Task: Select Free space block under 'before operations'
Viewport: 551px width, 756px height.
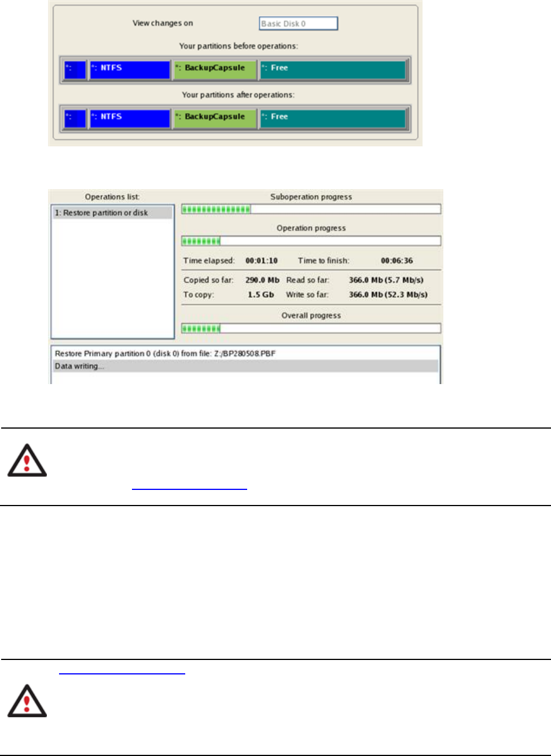Action: pos(334,70)
